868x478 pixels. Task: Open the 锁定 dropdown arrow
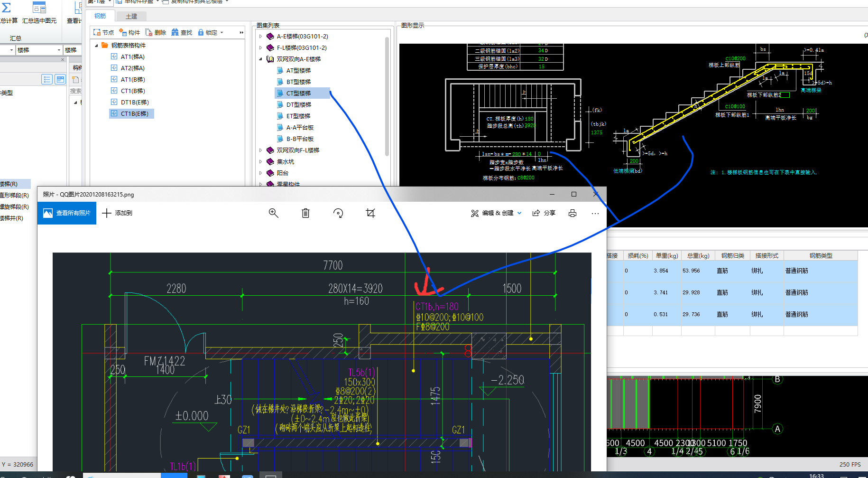click(x=222, y=32)
